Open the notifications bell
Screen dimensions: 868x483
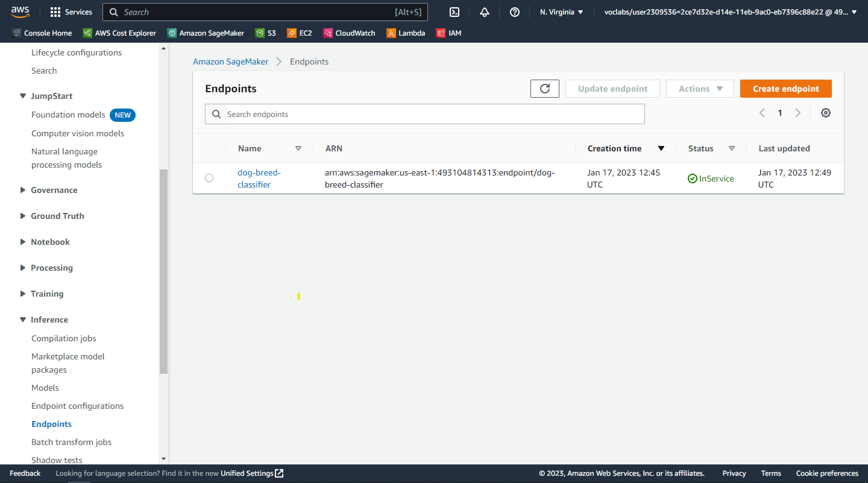[x=485, y=12]
